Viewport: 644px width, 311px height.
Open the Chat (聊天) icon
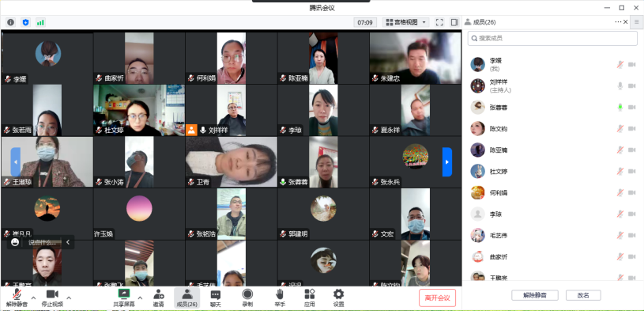pos(216,298)
